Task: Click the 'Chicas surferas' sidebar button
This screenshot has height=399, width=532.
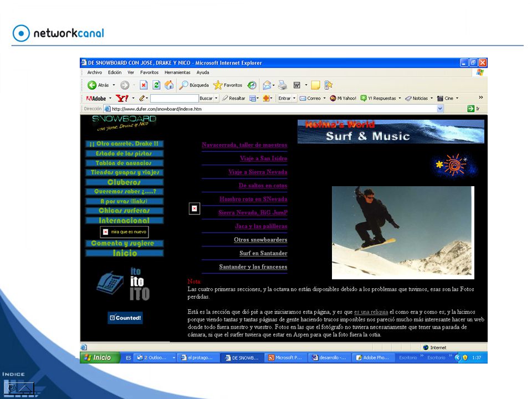Action: (124, 211)
